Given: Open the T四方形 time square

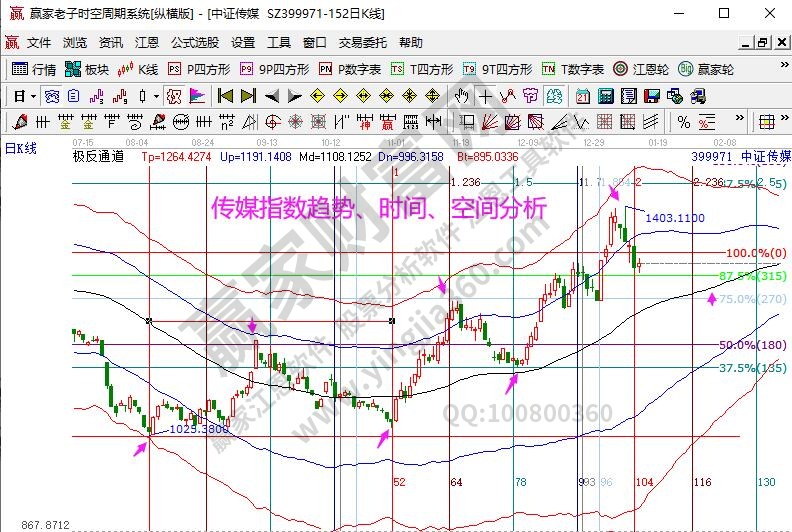Looking at the screenshot, I should tap(422, 69).
